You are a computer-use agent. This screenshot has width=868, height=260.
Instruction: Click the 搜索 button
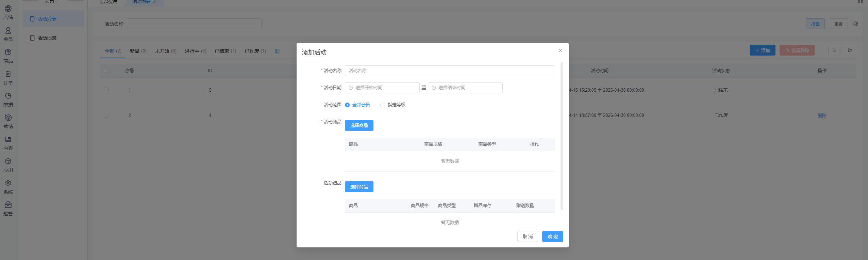[815, 24]
